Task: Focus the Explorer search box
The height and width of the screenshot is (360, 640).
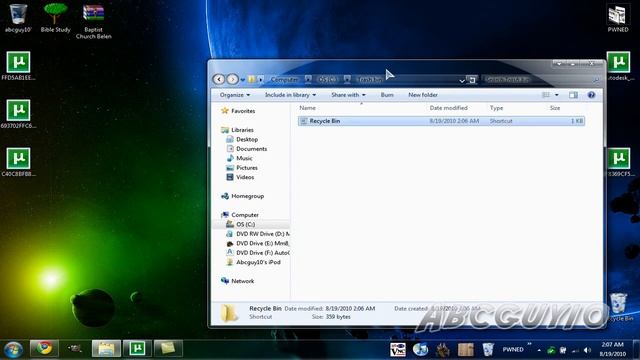Action: click(x=540, y=80)
